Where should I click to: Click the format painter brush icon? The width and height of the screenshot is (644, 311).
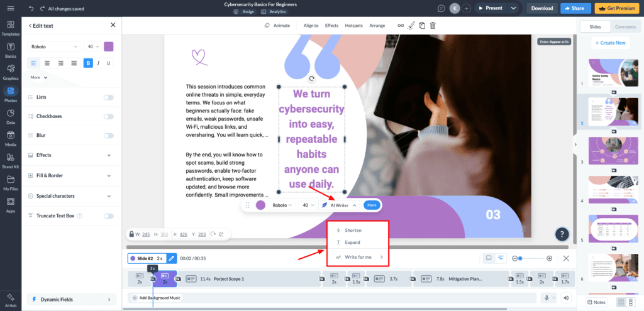click(x=411, y=25)
